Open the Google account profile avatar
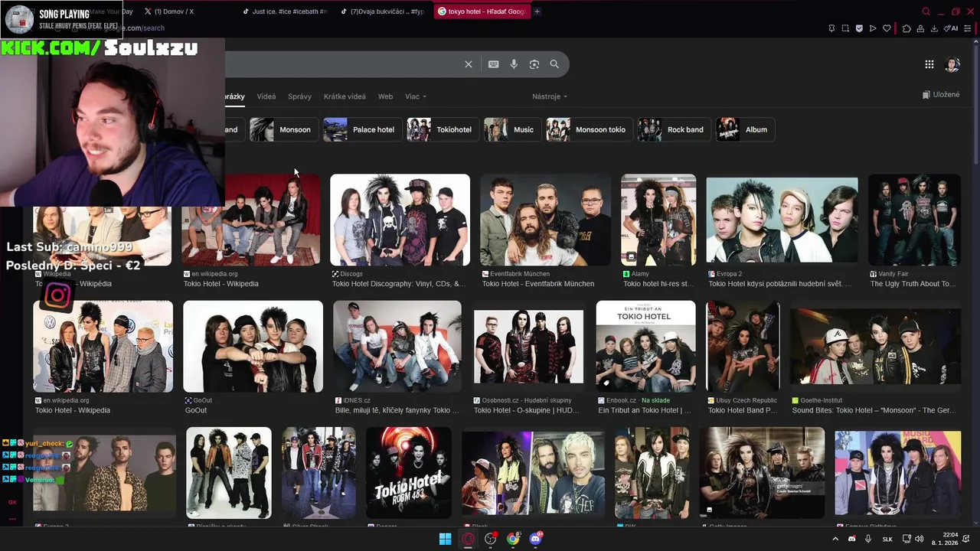The height and width of the screenshot is (551, 980). point(952,64)
